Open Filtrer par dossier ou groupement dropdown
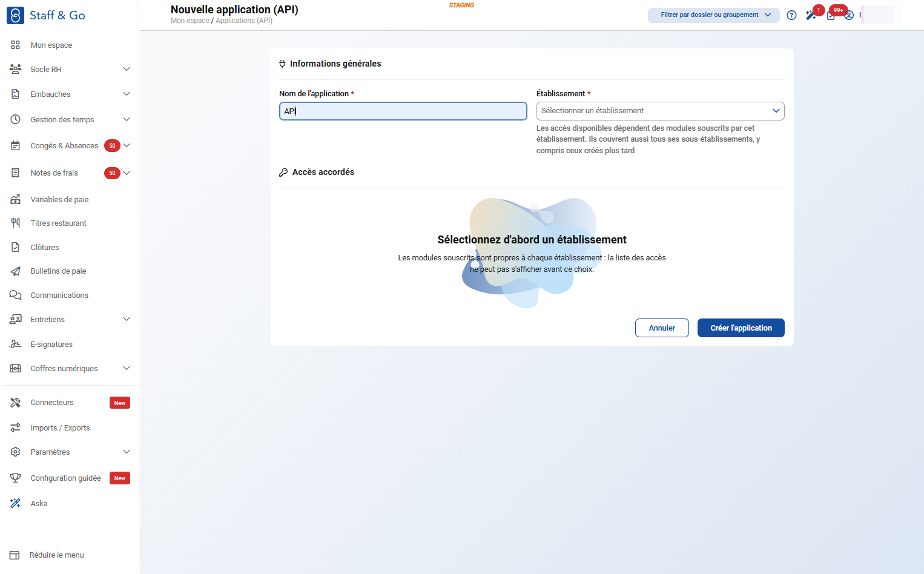924x574 pixels. (x=713, y=15)
